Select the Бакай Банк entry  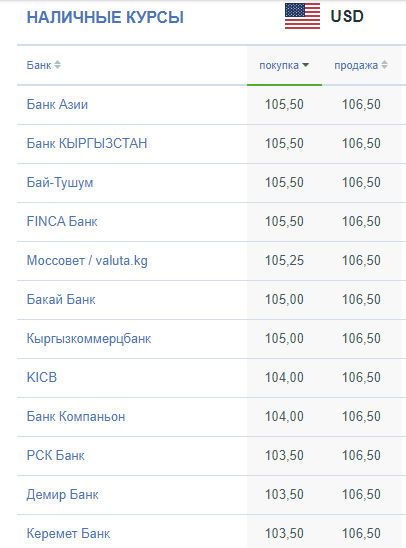(61, 300)
